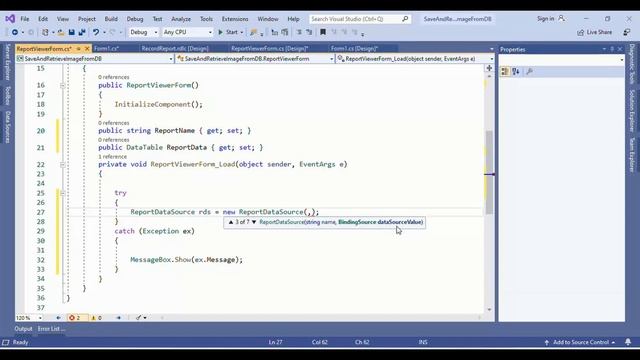Open the Solution Explorer side tab
Screen dimensions: 640x360
point(632,111)
